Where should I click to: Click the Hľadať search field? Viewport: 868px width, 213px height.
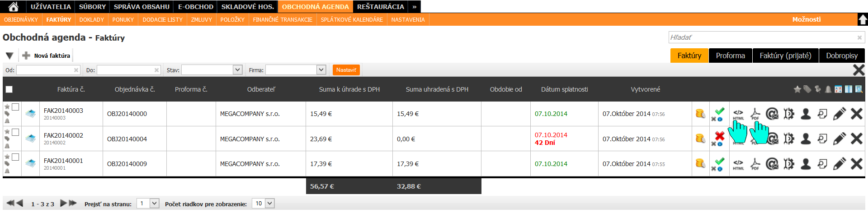coord(762,37)
